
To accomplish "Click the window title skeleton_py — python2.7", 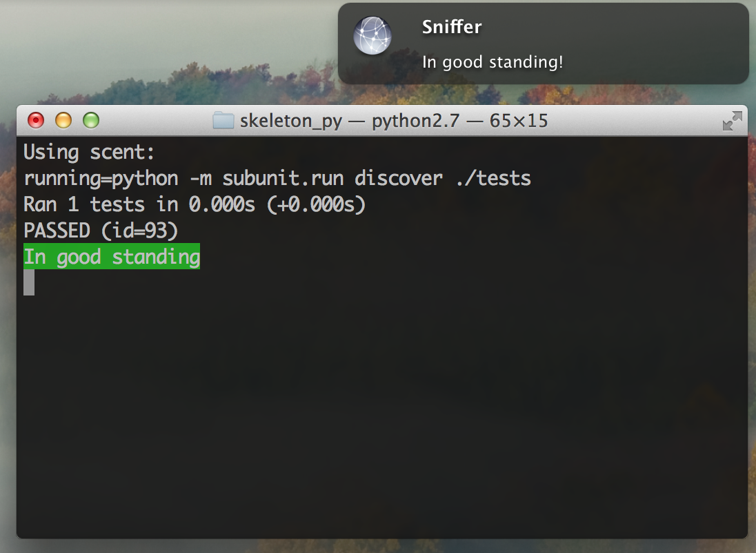I will pos(350,121).
